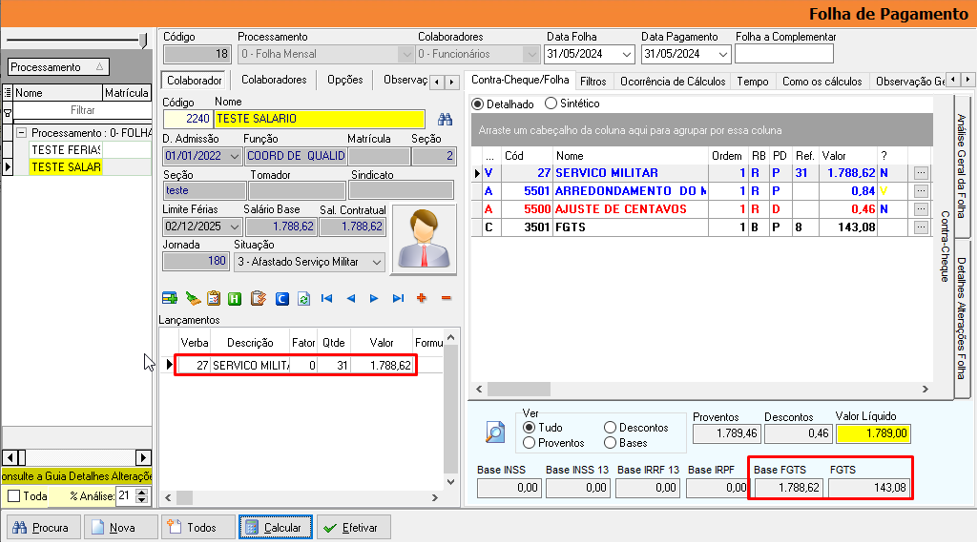Click the Calcular button
This screenshot has height=542, width=977.
[275, 528]
